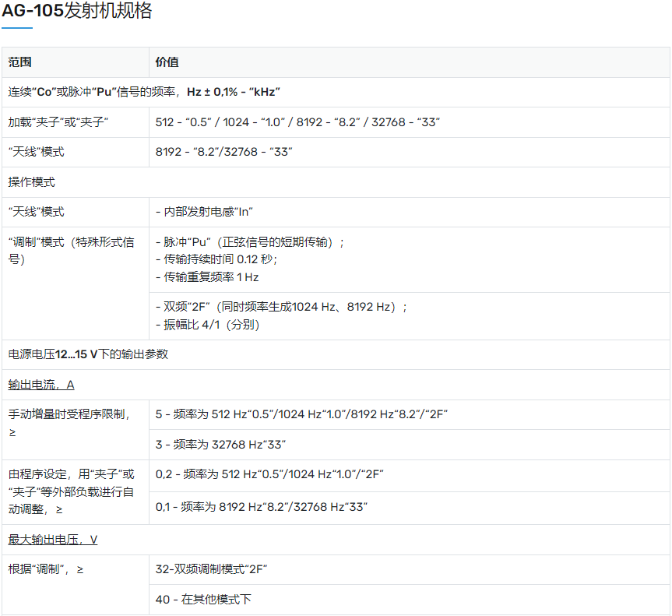Click the 连续"Co"或脉冲"Pu"信号的频率 row
Viewport: 672px width, 616px height.
point(144,92)
